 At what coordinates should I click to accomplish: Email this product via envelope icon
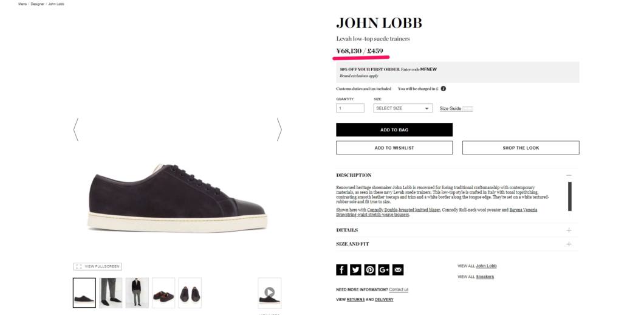pyautogui.click(x=397, y=270)
